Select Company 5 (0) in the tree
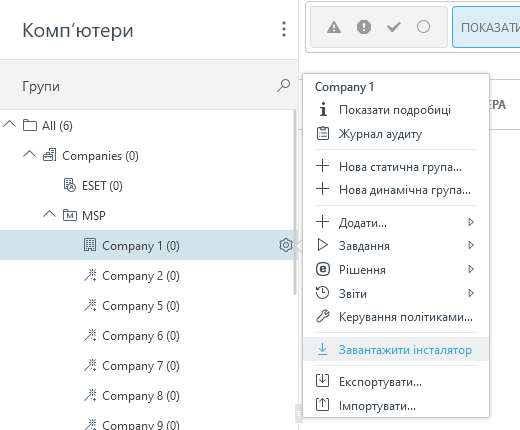 141,306
